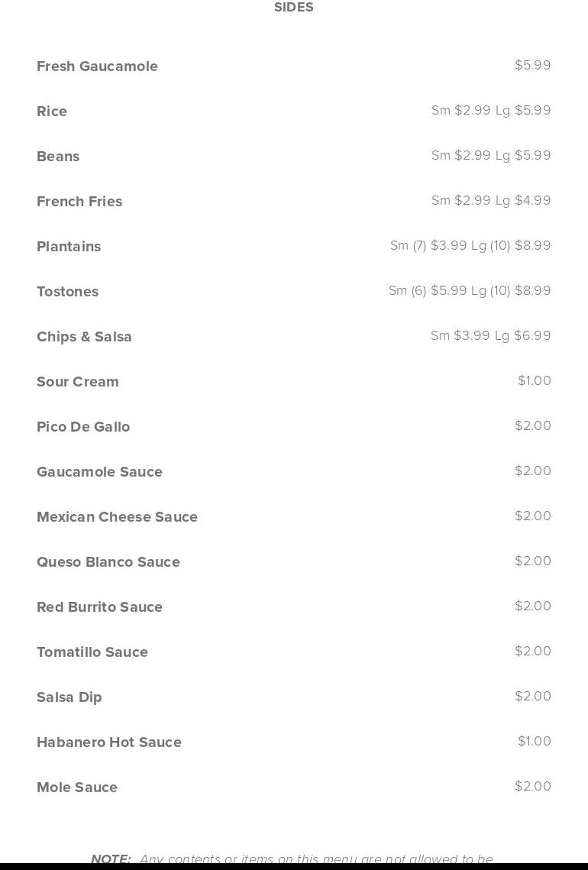Choose the Chips & Salsa item
The width and height of the screenshot is (588, 870).
(84, 337)
